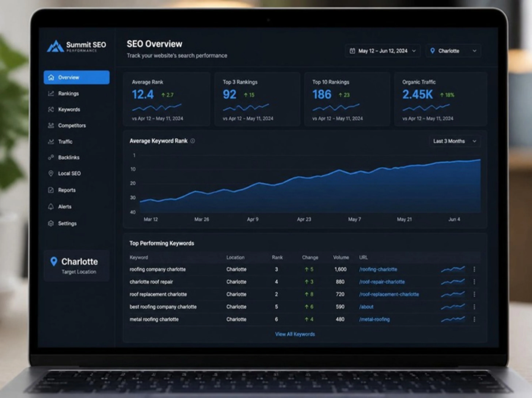Open the /roof-repair-charlotte URL link
Image resolution: width=532 pixels, height=398 pixels.
tap(382, 282)
